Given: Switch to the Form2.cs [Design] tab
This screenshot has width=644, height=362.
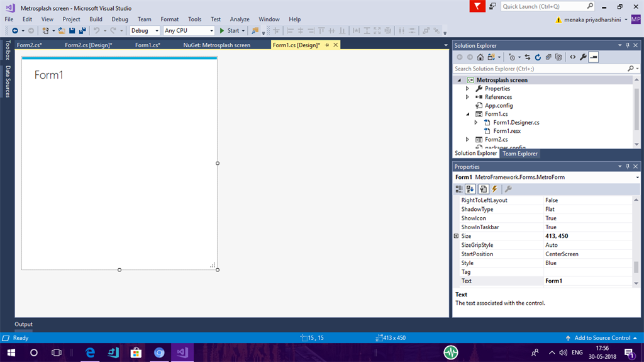Looking at the screenshot, I should click(x=88, y=45).
